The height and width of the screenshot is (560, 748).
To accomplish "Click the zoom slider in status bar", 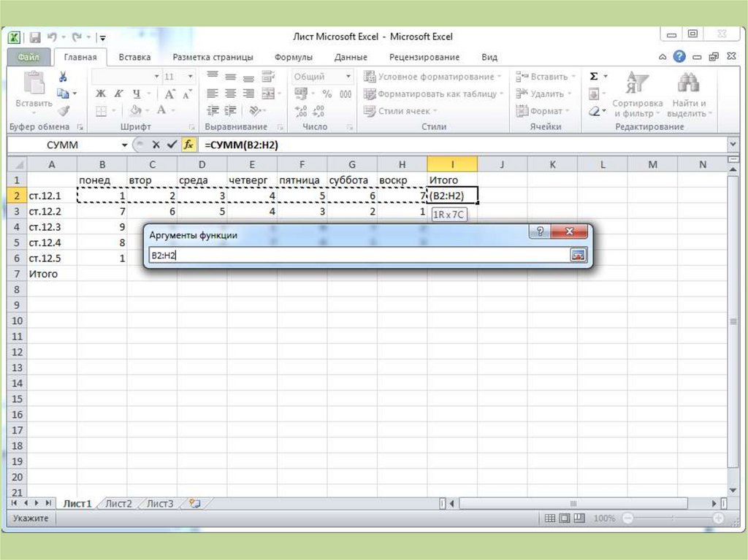I will tap(672, 518).
